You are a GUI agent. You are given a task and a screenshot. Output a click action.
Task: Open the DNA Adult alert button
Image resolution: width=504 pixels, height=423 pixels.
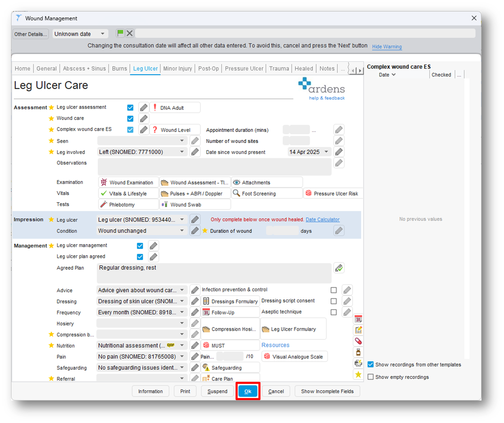coord(175,108)
